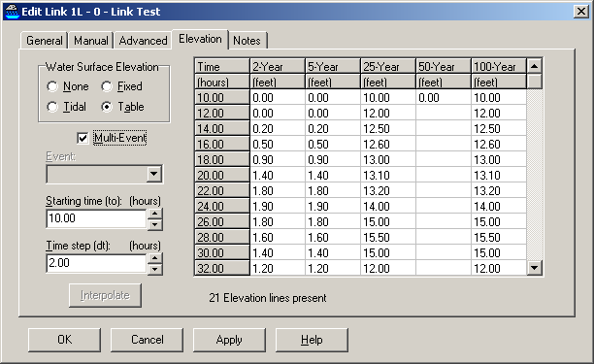
Task: Click the 2-Year cell in row 24.00
Action: [278, 207]
